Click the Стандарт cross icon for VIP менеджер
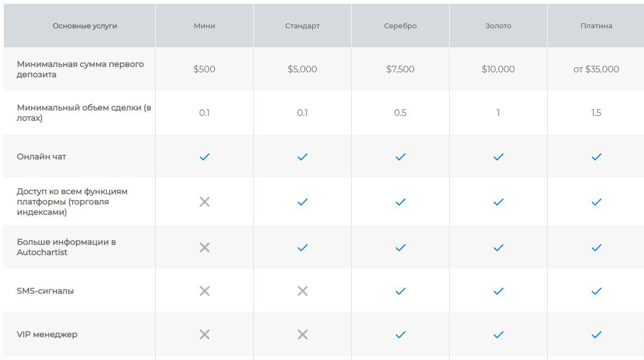Screen dimensions: 644x360 302,334
